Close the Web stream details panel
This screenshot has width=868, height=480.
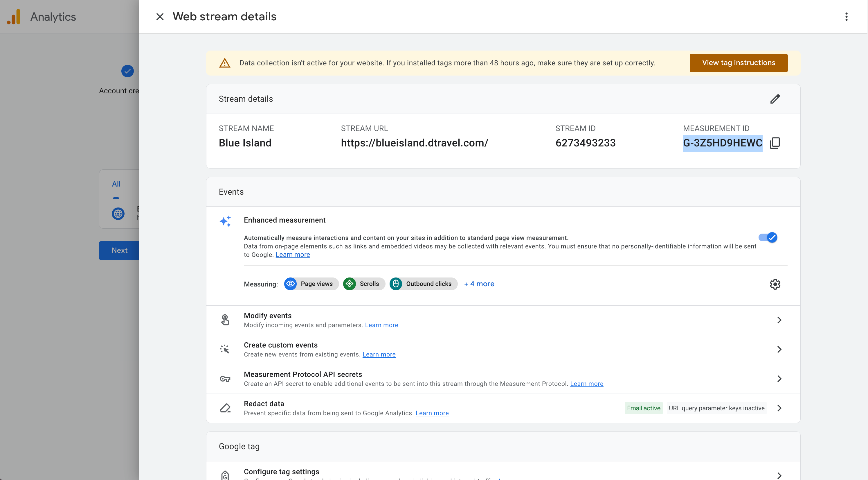[160, 17]
